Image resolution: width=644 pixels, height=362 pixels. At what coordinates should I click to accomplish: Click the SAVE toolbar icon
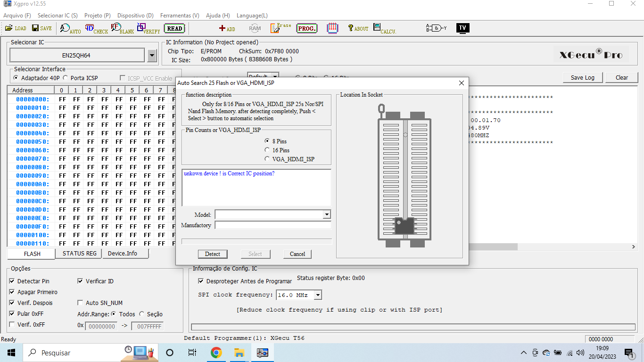pos(41,28)
